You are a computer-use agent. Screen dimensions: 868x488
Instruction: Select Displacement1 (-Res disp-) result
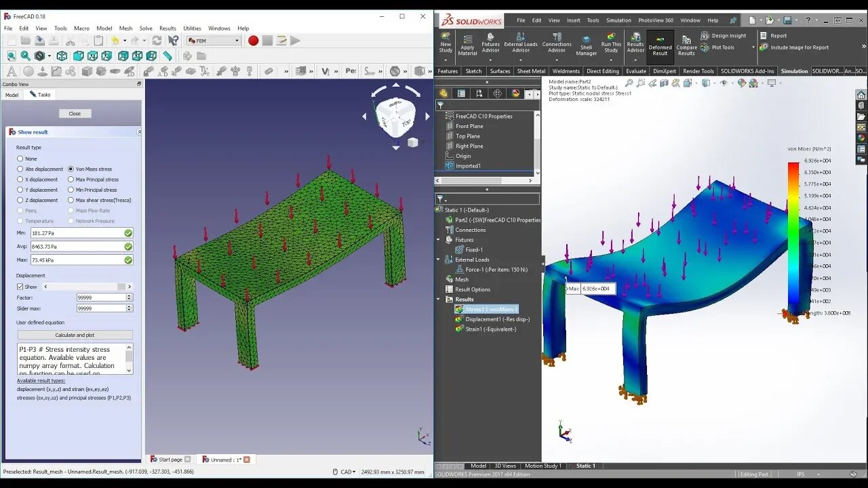(x=492, y=319)
